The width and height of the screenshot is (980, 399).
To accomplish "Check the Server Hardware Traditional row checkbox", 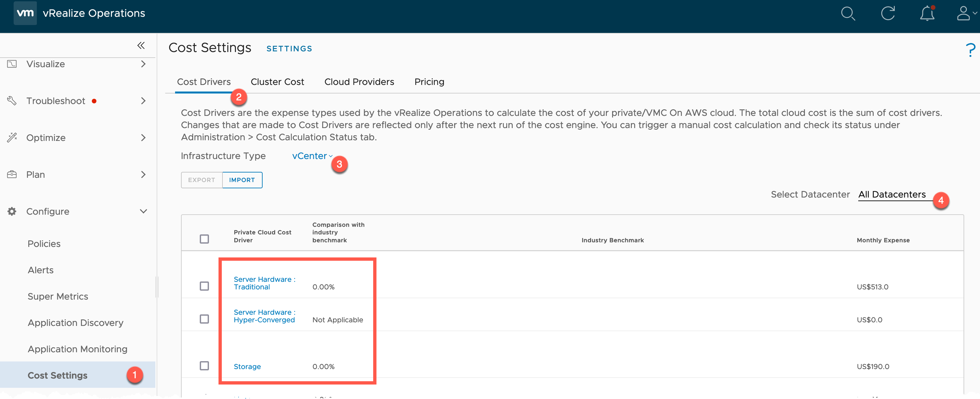I will 204,286.
